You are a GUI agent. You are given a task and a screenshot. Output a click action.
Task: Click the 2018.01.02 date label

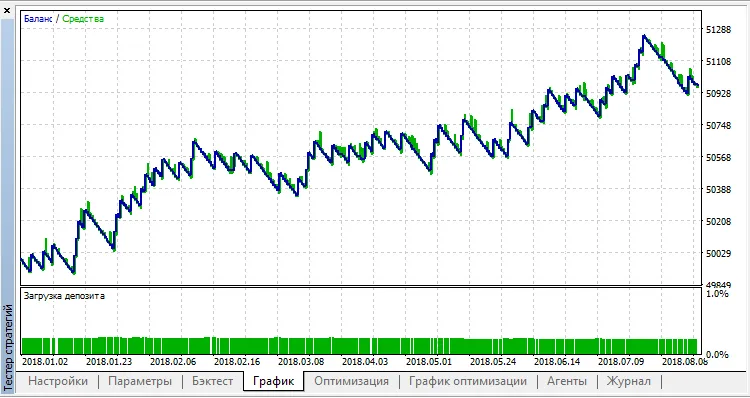click(45, 362)
